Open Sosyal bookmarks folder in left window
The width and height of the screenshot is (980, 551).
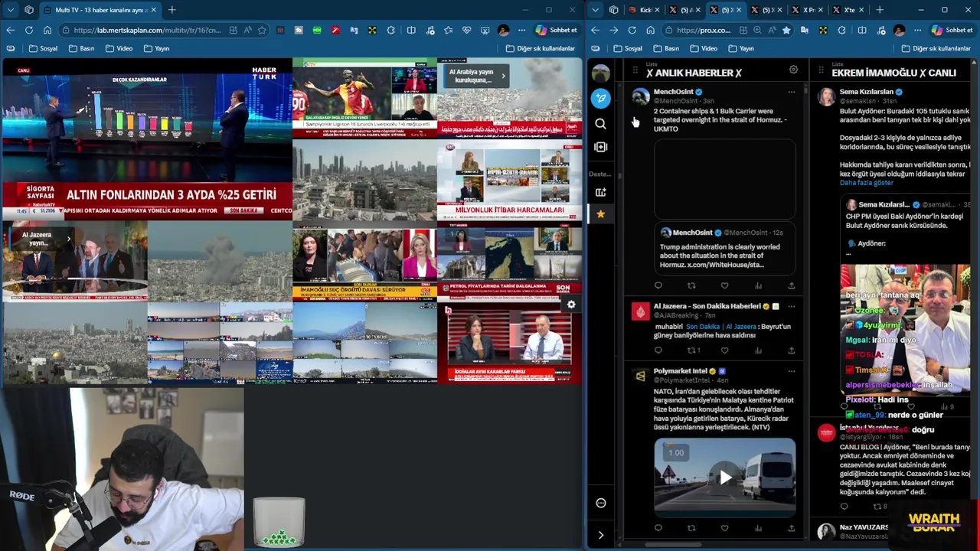point(43,48)
